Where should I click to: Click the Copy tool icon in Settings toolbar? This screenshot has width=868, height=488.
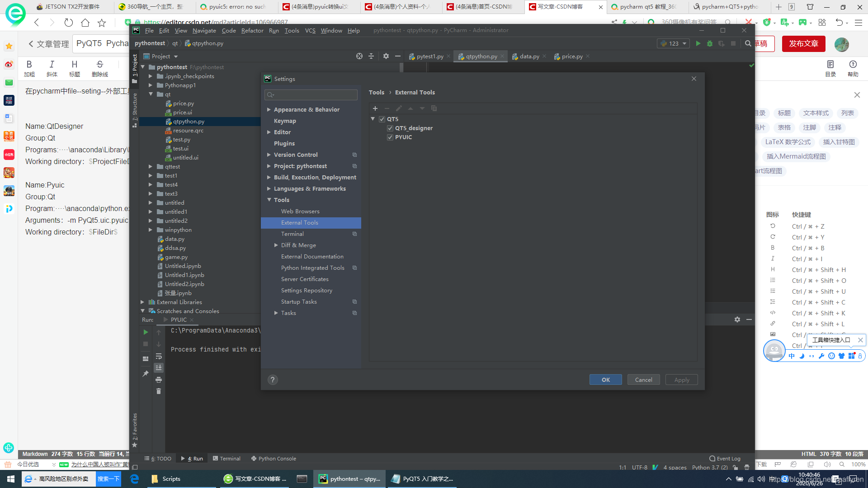click(434, 108)
